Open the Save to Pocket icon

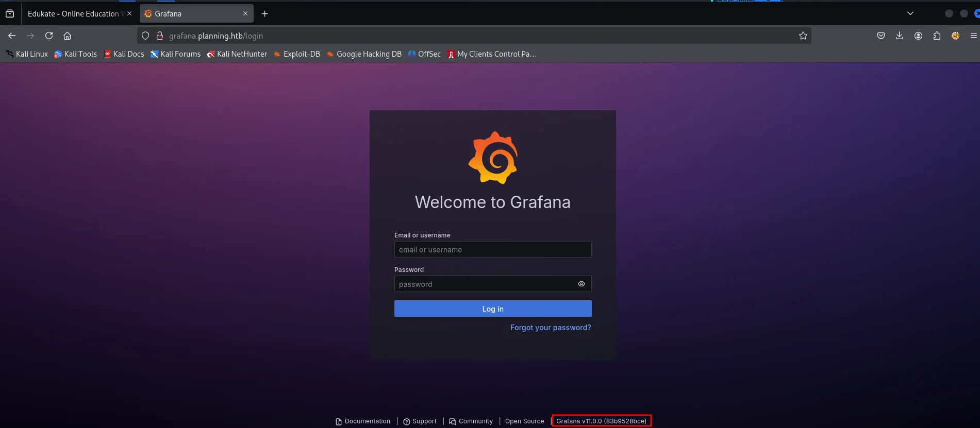[x=881, y=36]
